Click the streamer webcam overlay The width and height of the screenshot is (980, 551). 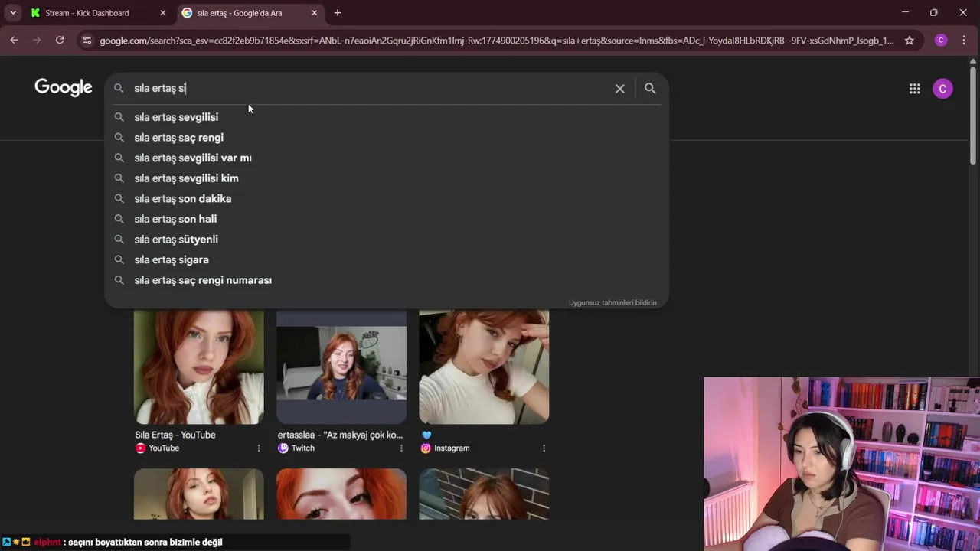pos(841,464)
